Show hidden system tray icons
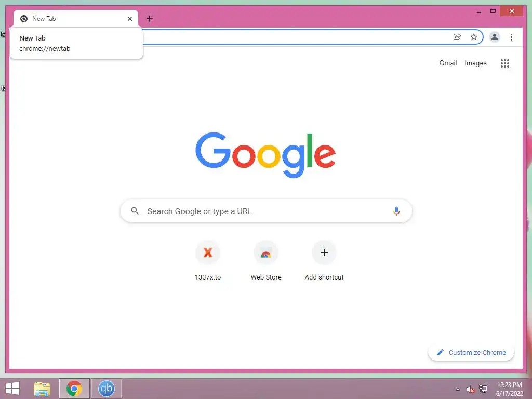Viewport: 532px width, 399px height. (x=458, y=389)
